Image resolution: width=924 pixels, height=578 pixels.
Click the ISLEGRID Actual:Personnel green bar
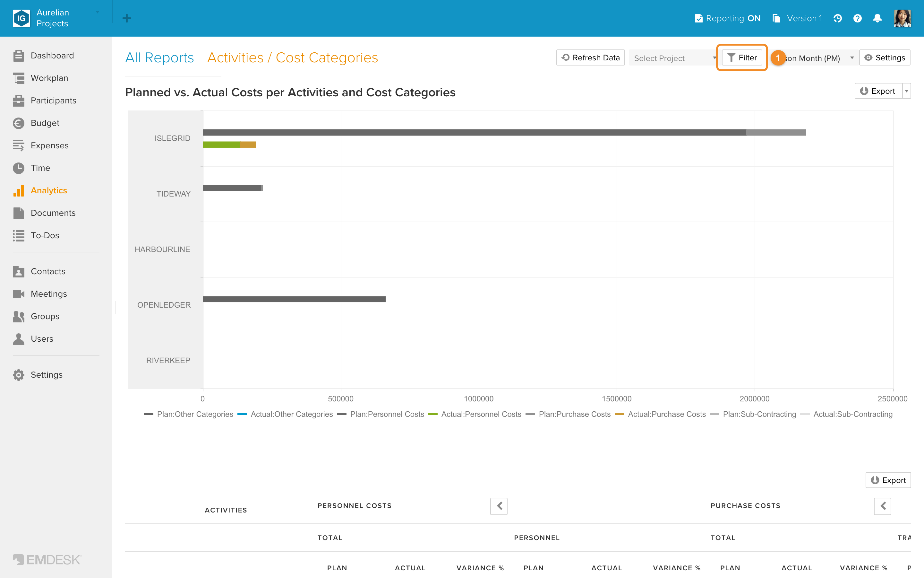pyautogui.click(x=221, y=144)
